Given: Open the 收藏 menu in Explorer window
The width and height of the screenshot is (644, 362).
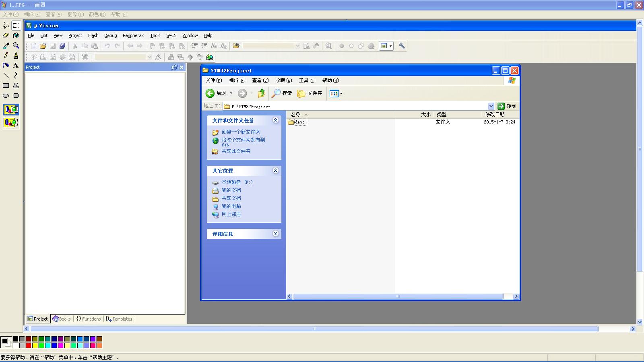Looking at the screenshot, I should click(284, 80).
